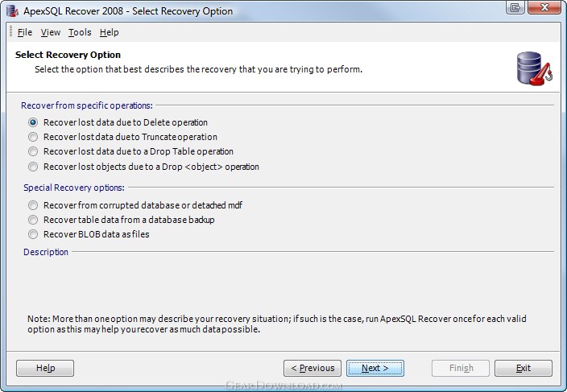Click the 'Select the option that best describes' instruction
Screen dimensions: 567x392
pos(198,69)
